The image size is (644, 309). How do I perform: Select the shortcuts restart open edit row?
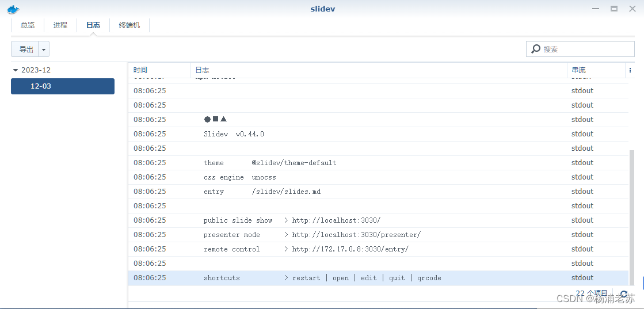(378, 278)
